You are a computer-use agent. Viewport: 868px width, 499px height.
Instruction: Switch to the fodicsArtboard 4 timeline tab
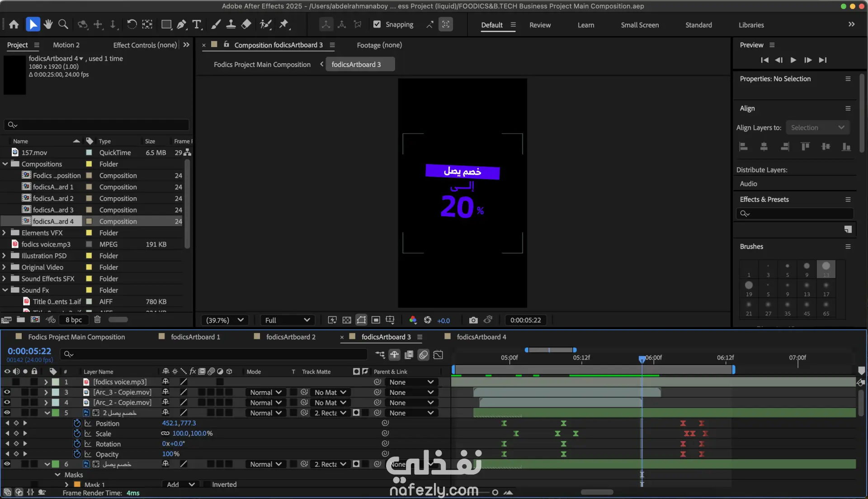tap(481, 337)
